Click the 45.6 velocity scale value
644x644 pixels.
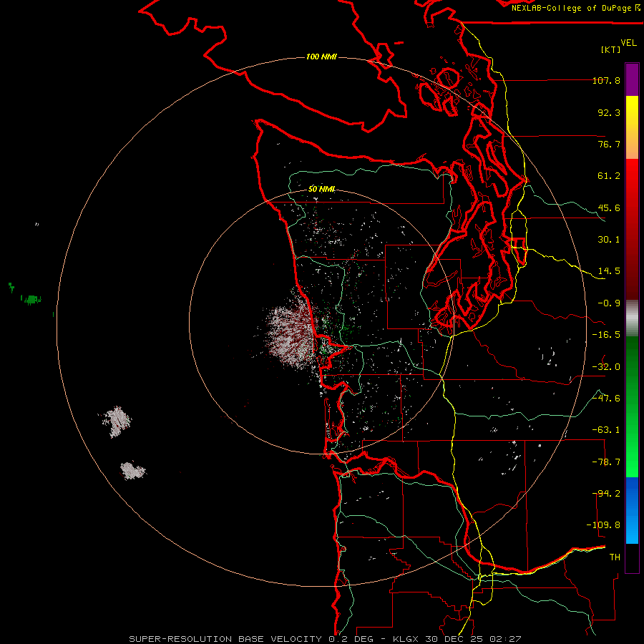coord(609,208)
